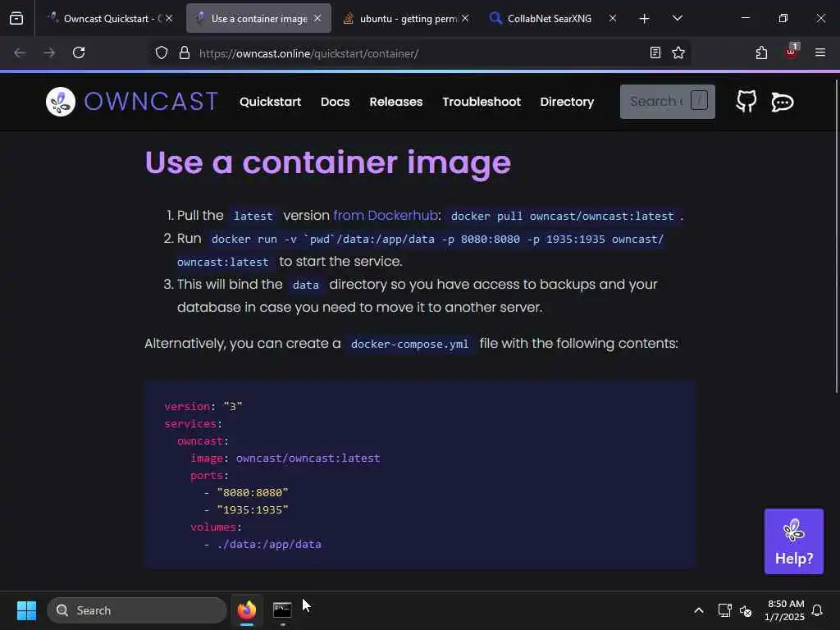The height and width of the screenshot is (630, 840).
Task: Open the muted volume tray icon
Action: (x=745, y=610)
